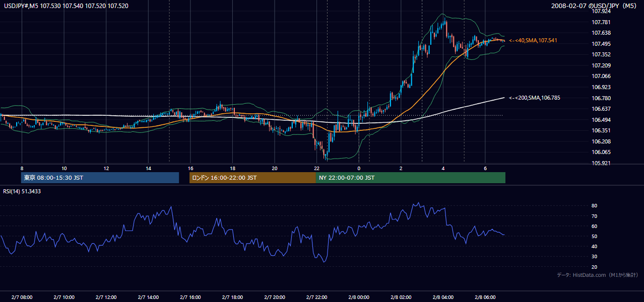This screenshot has height=302, width=644.
Task: Click the 2/7 14:00 bottom time label
Action: click(x=148, y=297)
